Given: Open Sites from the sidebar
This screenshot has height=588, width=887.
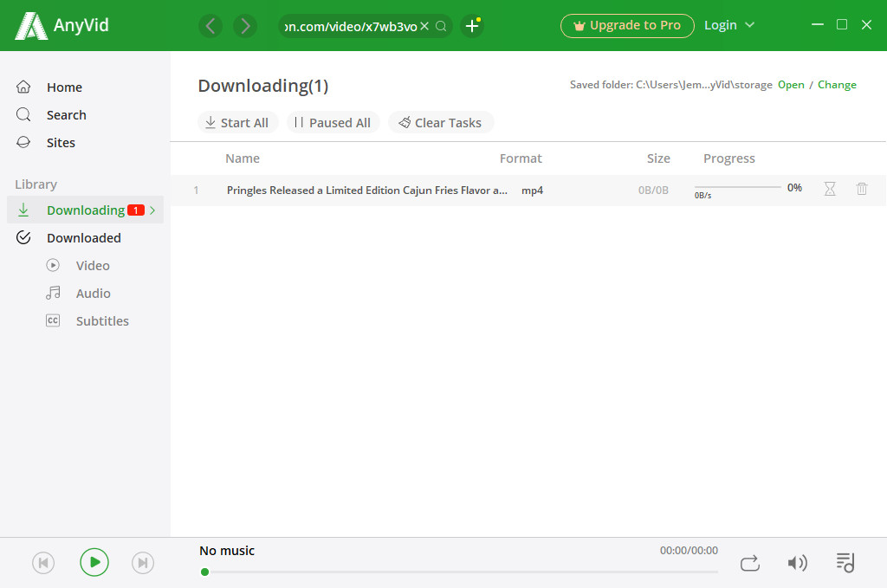Looking at the screenshot, I should pyautogui.click(x=61, y=143).
